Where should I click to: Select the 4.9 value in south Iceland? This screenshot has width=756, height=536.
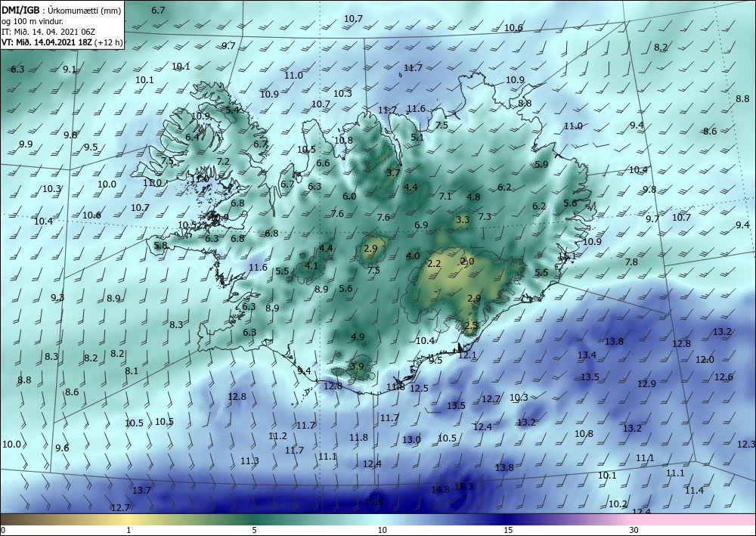358,337
